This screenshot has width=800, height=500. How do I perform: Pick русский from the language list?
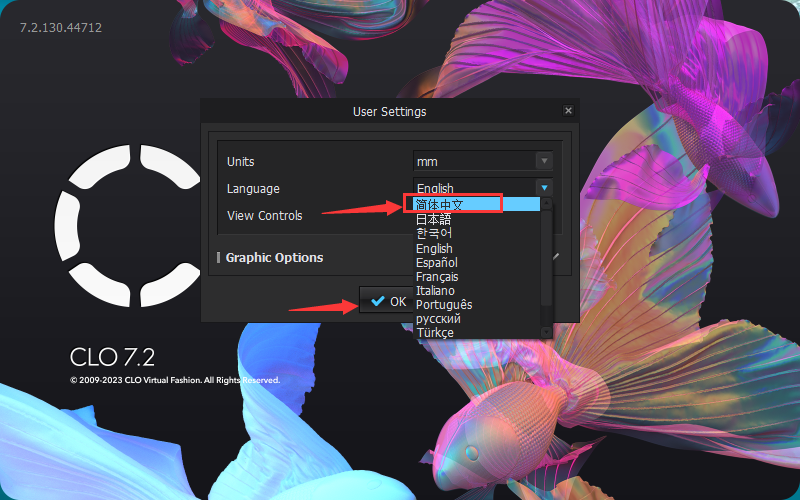477,318
